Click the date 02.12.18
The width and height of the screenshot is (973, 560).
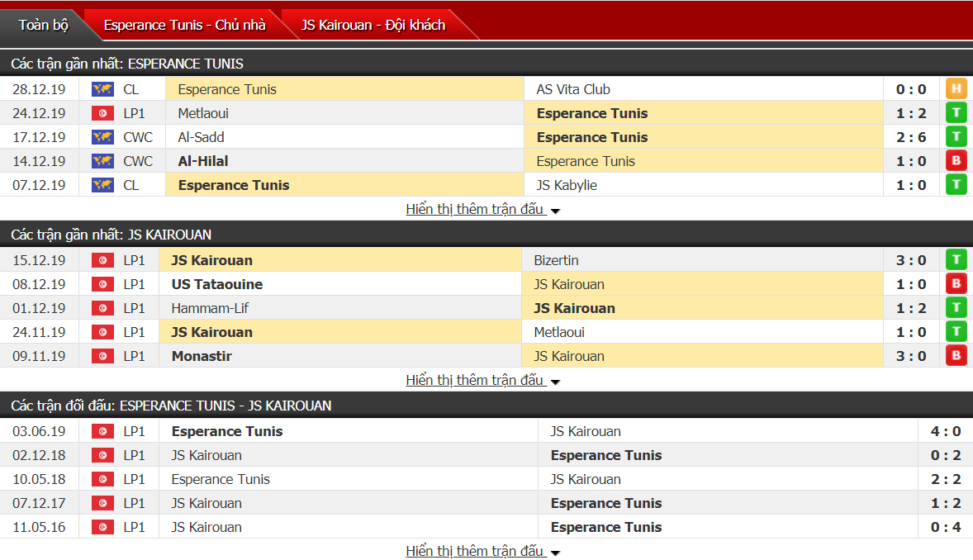coord(39,455)
